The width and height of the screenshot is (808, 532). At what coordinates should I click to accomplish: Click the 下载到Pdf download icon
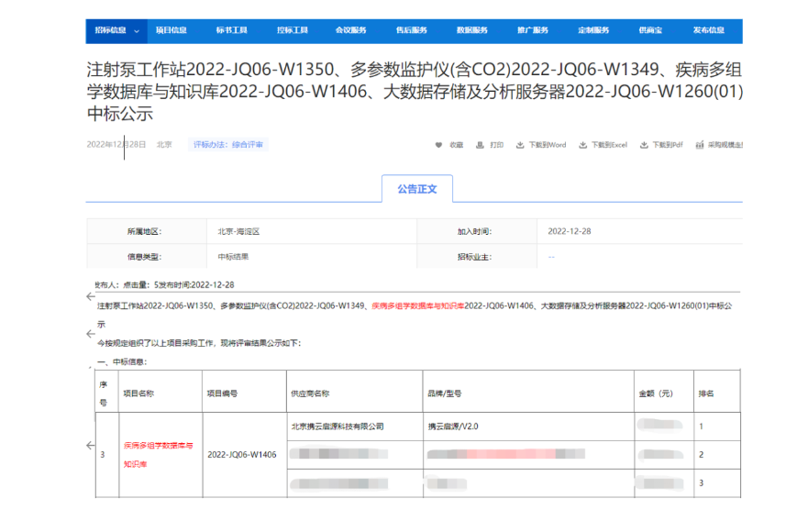[x=644, y=145]
